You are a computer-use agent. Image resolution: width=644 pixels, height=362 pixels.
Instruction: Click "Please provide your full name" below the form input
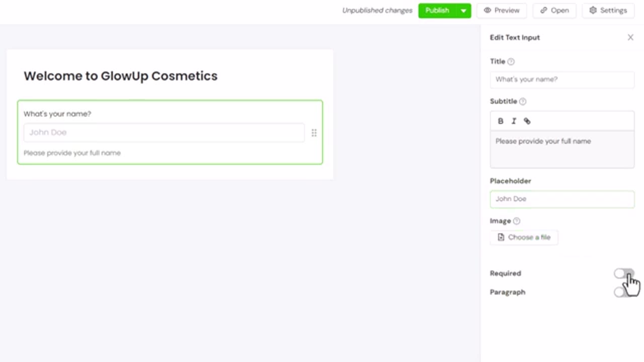(72, 153)
